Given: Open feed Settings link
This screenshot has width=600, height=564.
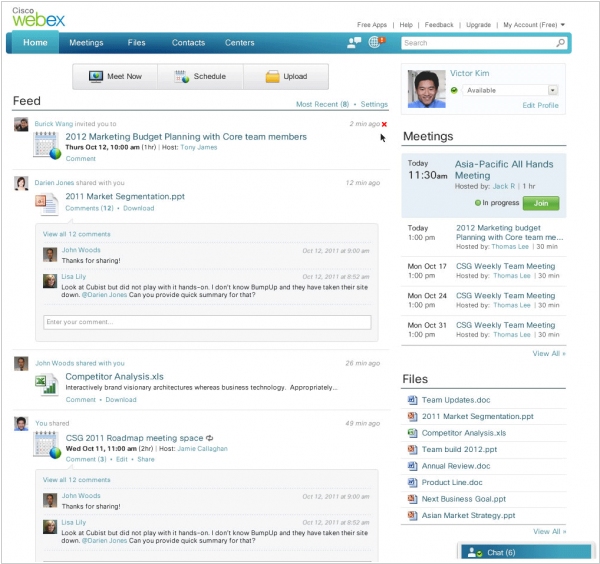Looking at the screenshot, I should 374,104.
